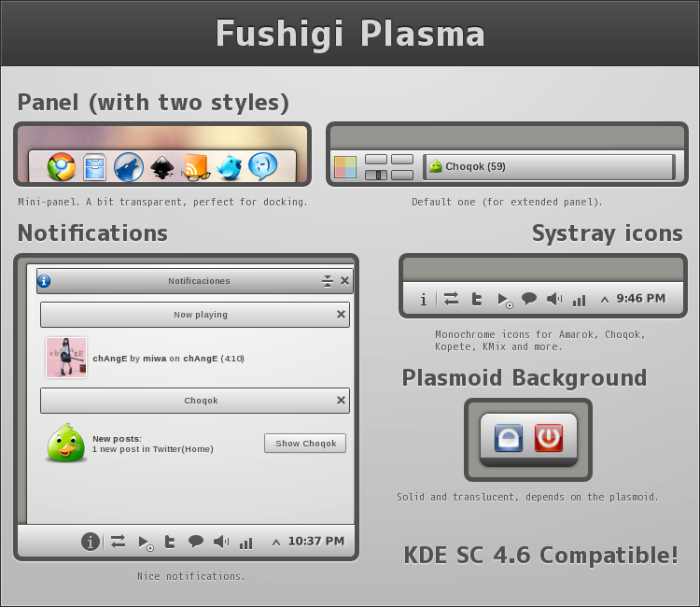Select the Choqok (59) taskbar entry
The width and height of the screenshot is (700, 607).
(x=548, y=167)
